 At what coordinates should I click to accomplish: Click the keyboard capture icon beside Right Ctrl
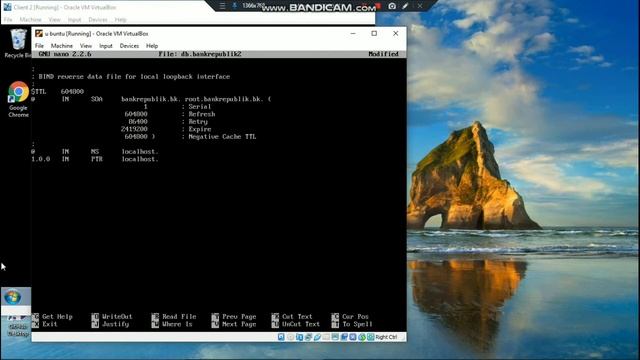[x=371, y=337]
